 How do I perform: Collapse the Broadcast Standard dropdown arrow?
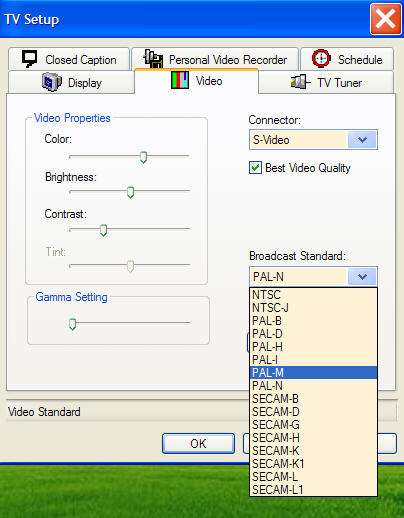click(362, 276)
